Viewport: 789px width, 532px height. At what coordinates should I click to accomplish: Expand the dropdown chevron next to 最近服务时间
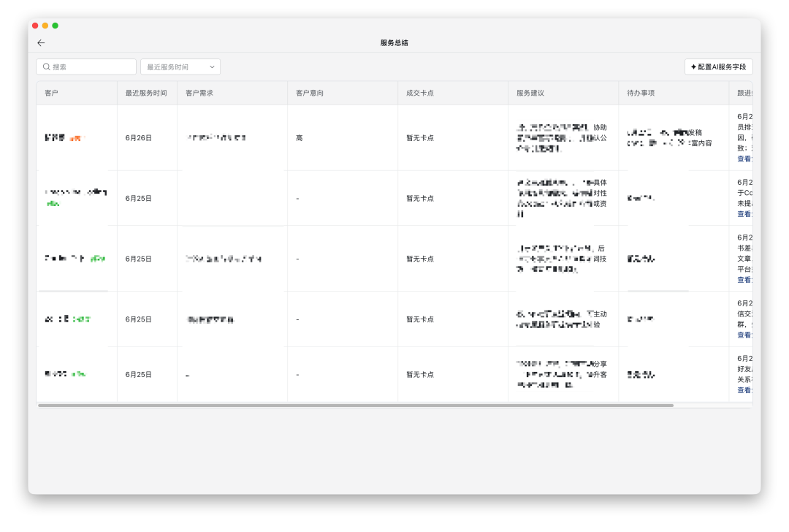212,67
